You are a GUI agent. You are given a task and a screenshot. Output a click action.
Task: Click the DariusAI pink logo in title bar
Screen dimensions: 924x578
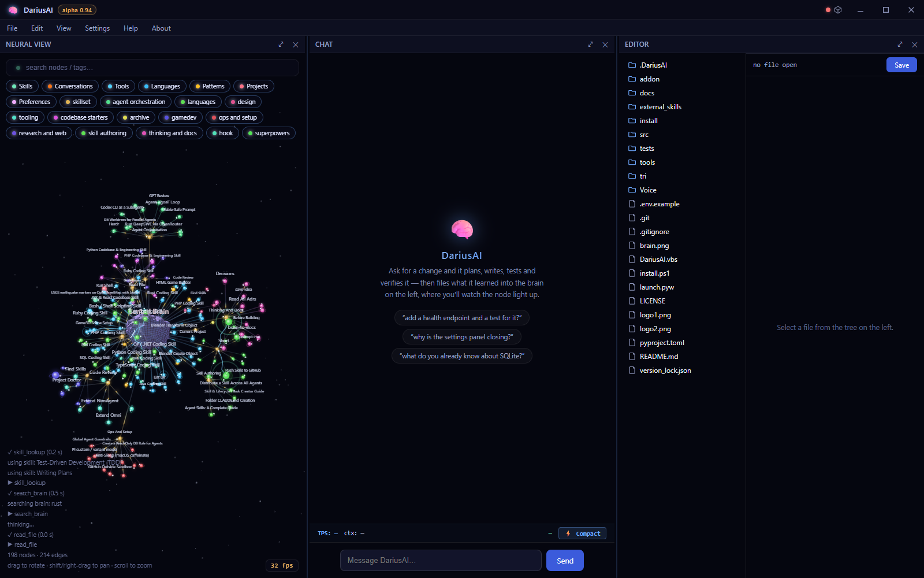pyautogui.click(x=13, y=10)
